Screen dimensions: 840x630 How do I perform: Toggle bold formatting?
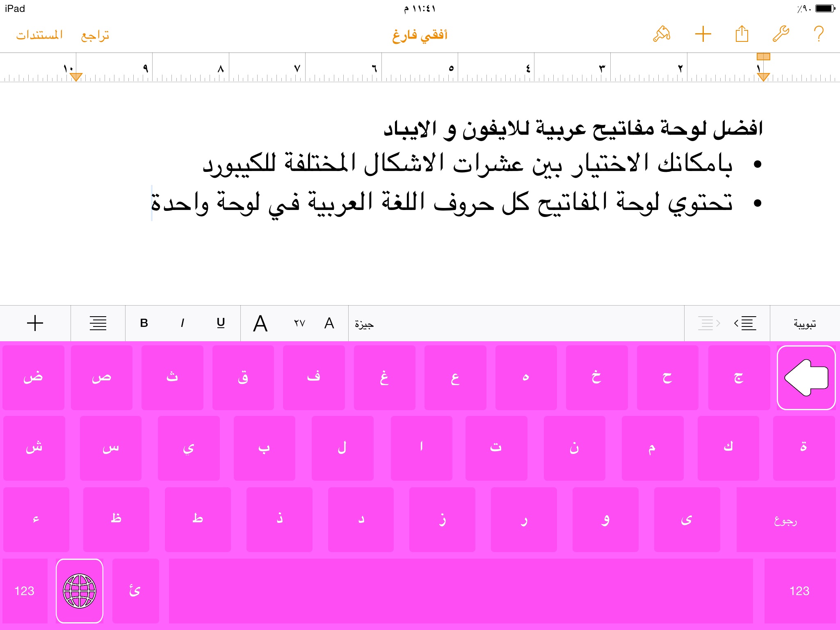click(144, 323)
